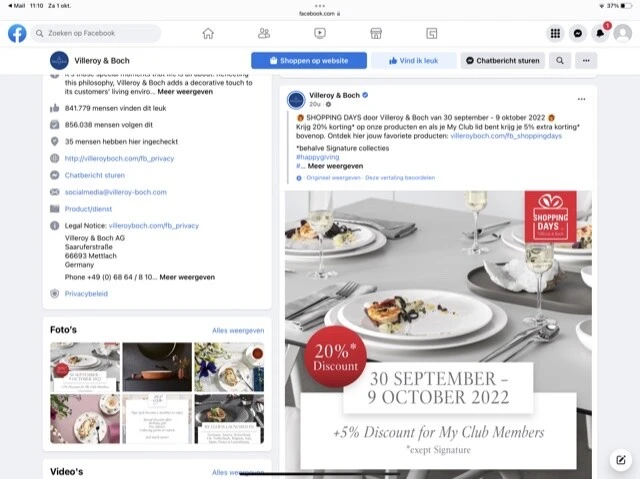Image resolution: width=640 pixels, height=479 pixels.
Task: Expand the About description Meer weergeven
Action: pyautogui.click(x=185, y=91)
